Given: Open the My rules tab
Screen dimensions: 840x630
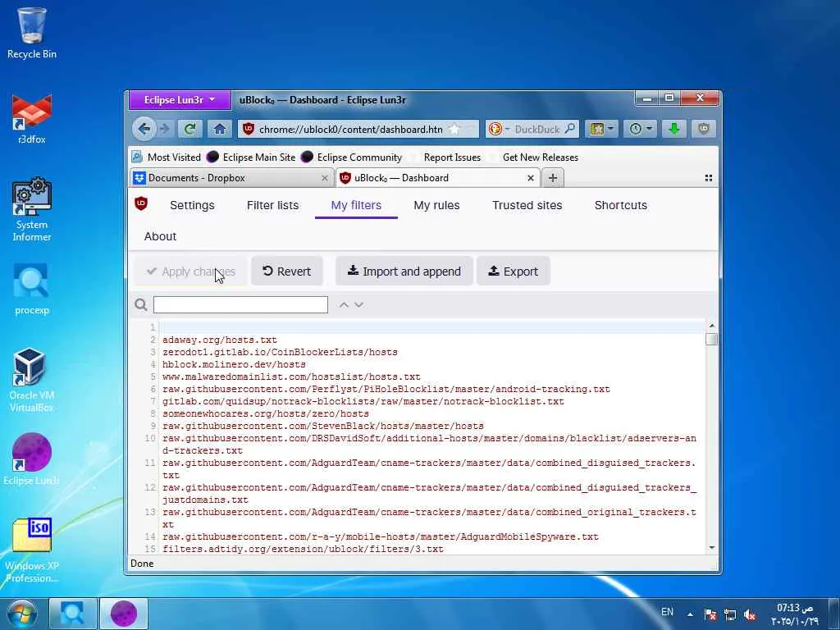Looking at the screenshot, I should (436, 205).
